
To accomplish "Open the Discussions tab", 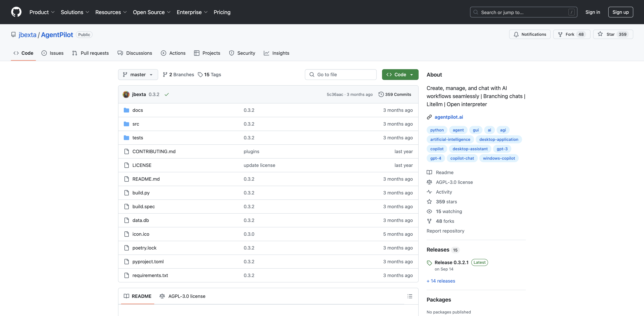I will 135,53.
